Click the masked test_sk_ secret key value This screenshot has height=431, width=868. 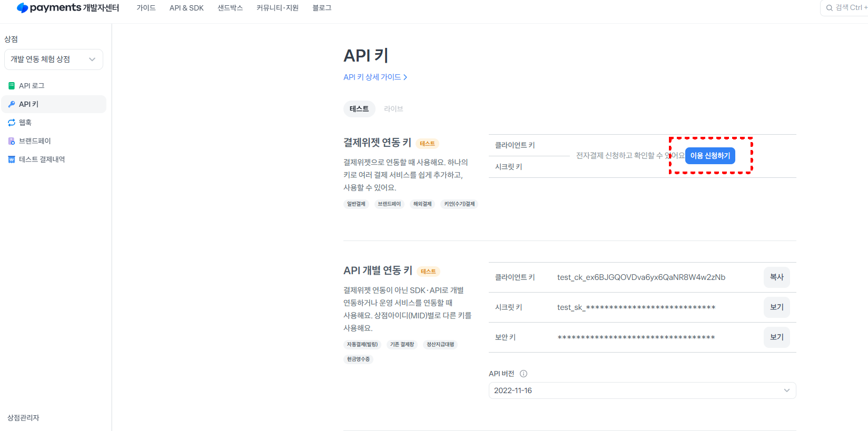click(636, 307)
